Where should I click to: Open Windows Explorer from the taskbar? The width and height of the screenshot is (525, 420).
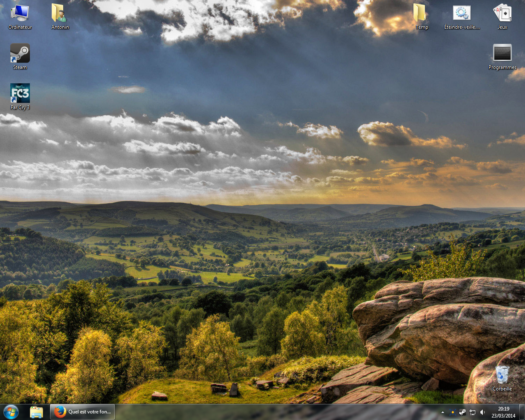pyautogui.click(x=37, y=412)
